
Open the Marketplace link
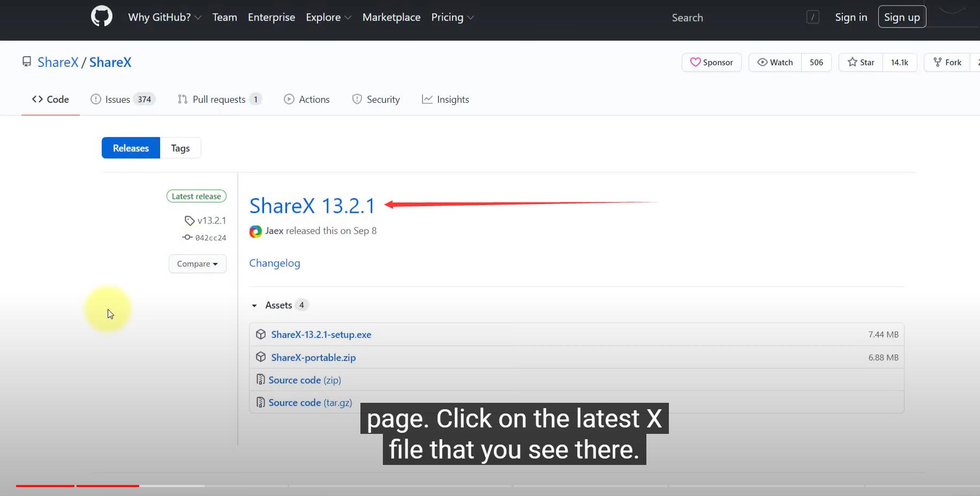(391, 17)
